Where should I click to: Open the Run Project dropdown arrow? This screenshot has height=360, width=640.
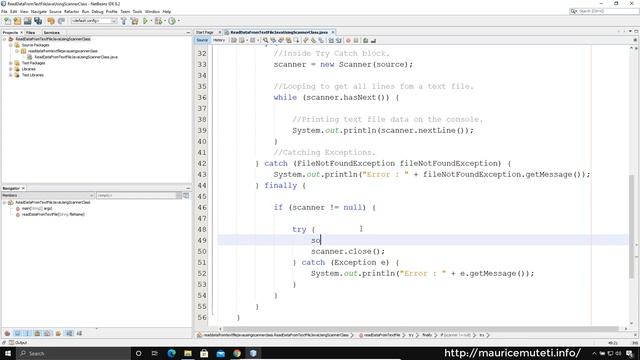[x=151, y=21]
